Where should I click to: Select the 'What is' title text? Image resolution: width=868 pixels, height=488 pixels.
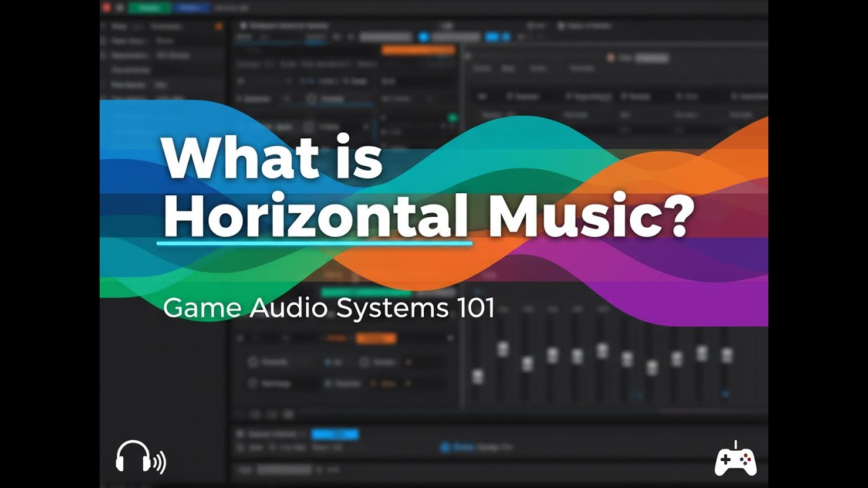point(273,157)
